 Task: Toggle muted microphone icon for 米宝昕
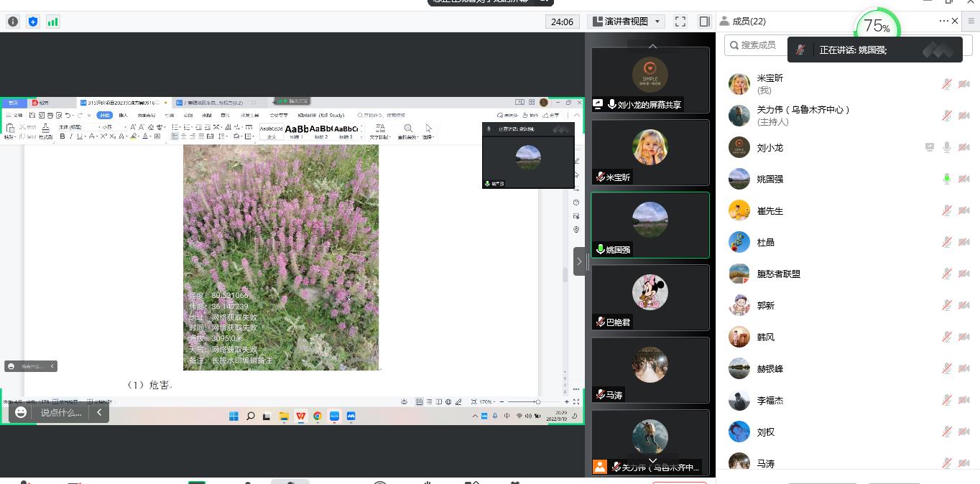(947, 84)
